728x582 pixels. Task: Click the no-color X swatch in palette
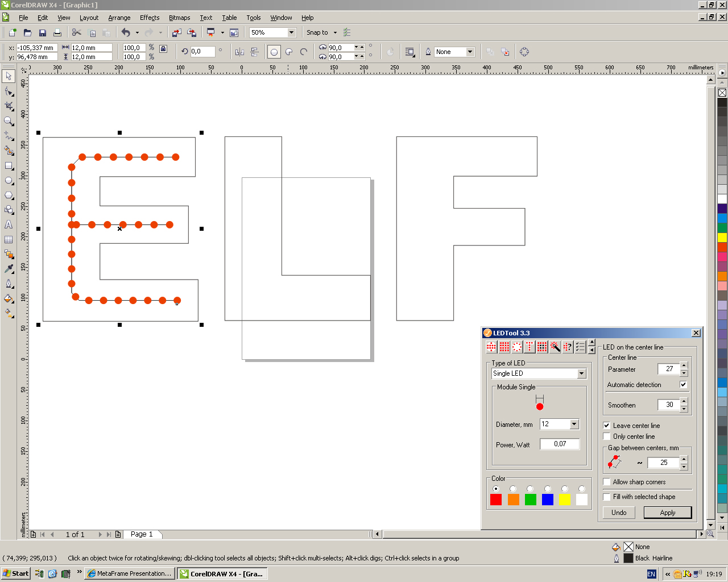coord(722,93)
